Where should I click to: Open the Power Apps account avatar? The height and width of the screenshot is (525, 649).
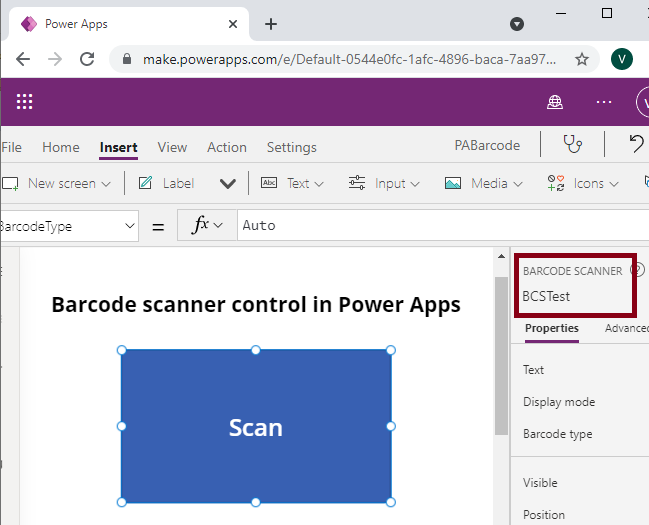coord(644,102)
